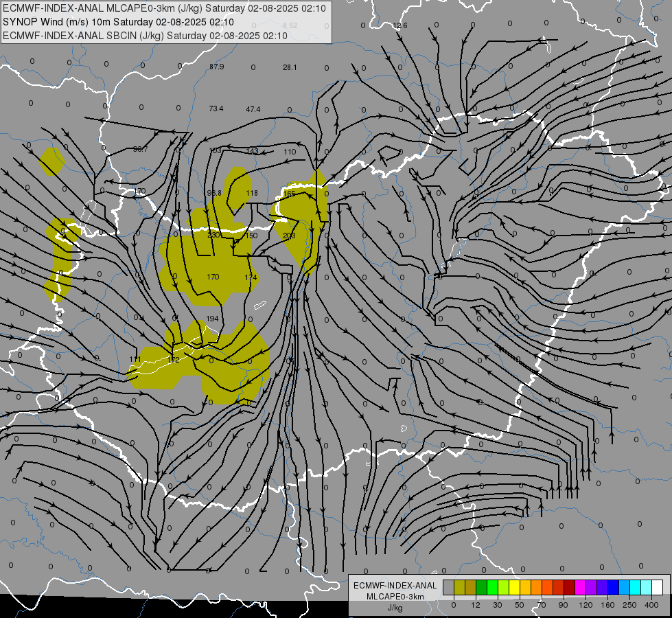Click the legend label ECMWF-INDEX-ANAL

pos(395,586)
